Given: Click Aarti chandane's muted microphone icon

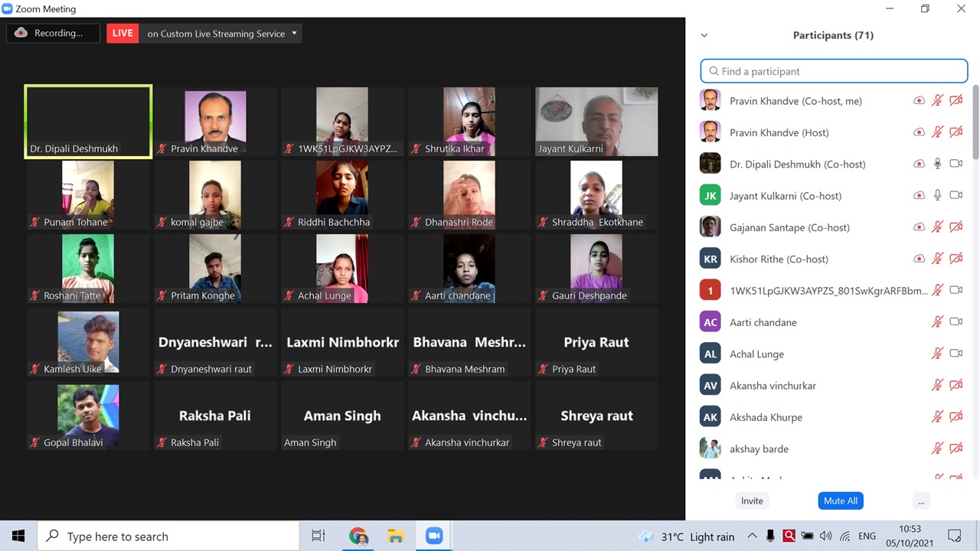Looking at the screenshot, I should point(937,322).
